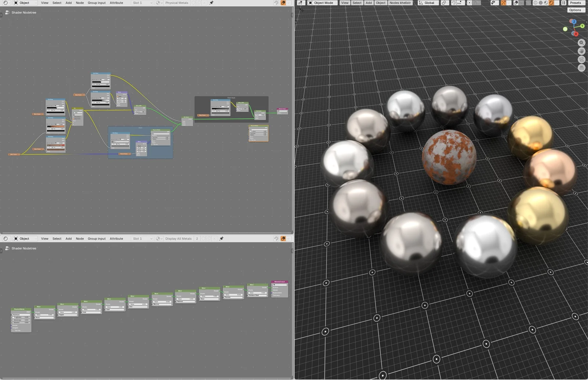588x380 pixels.
Task: Open the Object menu in the 3D viewport
Action: pos(380,3)
